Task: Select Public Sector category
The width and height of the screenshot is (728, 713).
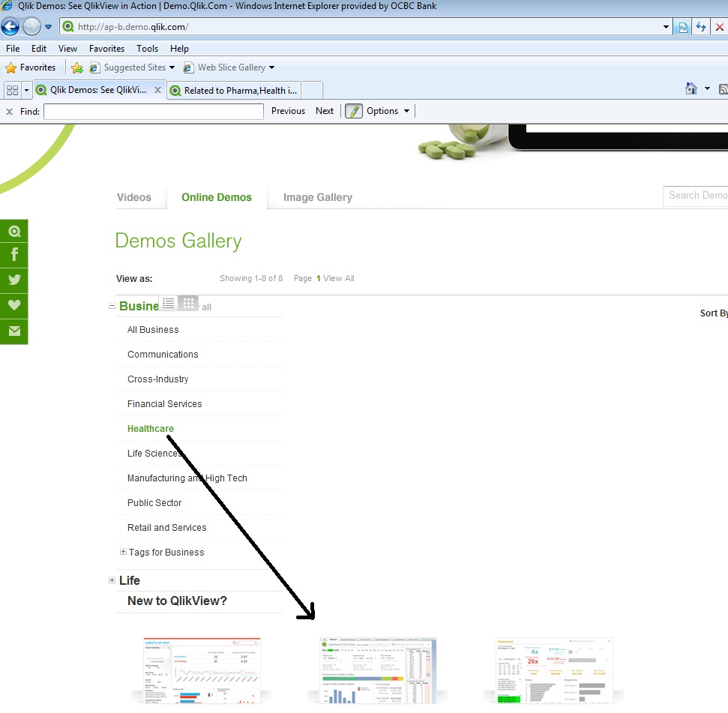Action: coord(154,503)
